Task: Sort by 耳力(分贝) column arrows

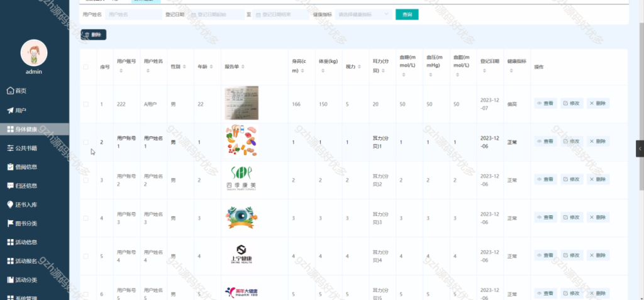Action: click(x=383, y=70)
